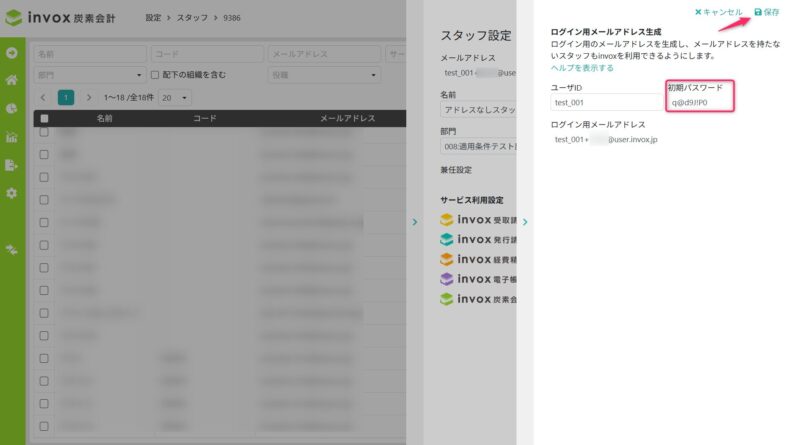
Task: Open the 部門 filter dropdown
Action: 90,75
